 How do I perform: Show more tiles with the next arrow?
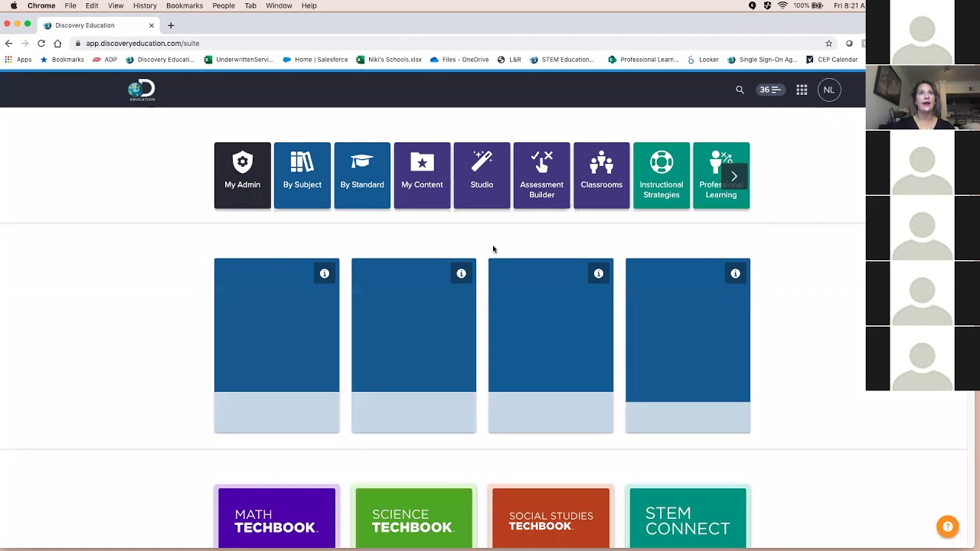(x=733, y=177)
